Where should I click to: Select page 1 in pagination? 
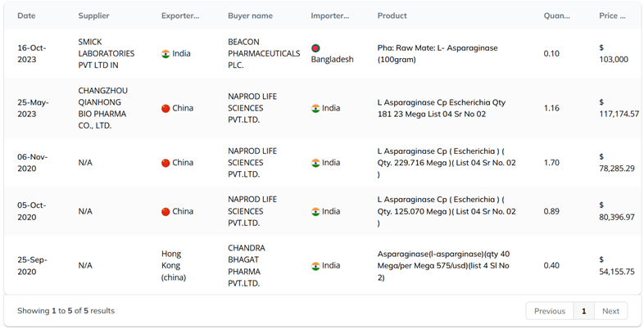pyautogui.click(x=583, y=311)
